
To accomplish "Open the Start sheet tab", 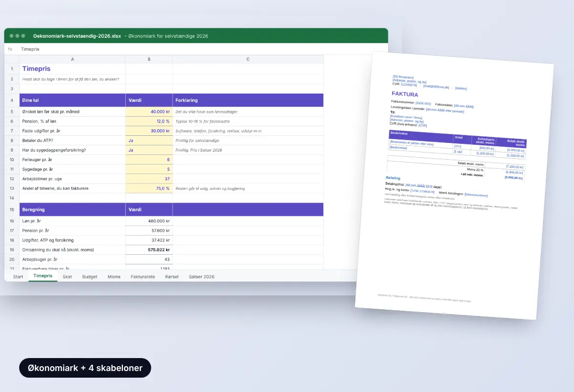I will pyautogui.click(x=18, y=277).
